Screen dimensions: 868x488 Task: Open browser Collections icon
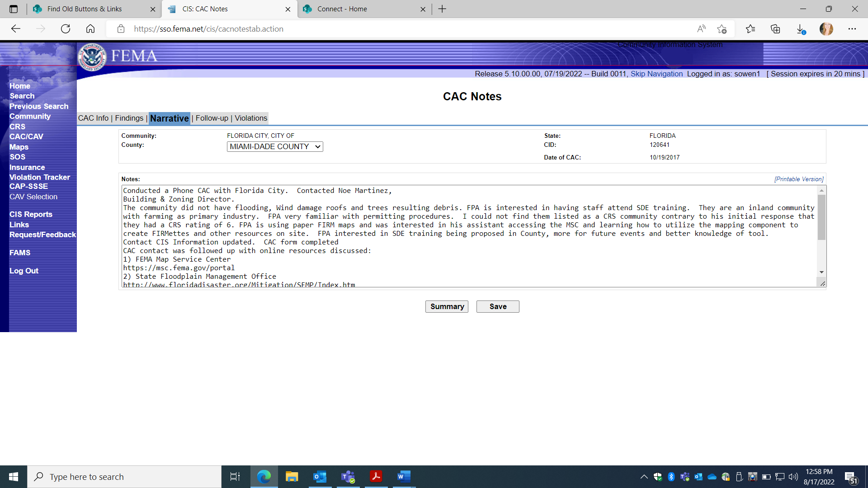[775, 29]
